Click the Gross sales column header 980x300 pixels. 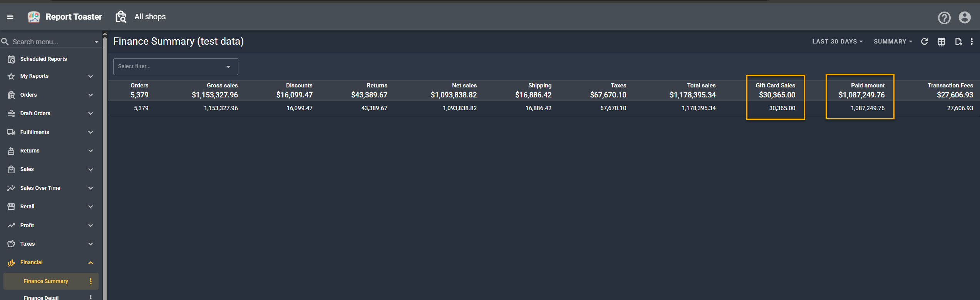click(222, 85)
